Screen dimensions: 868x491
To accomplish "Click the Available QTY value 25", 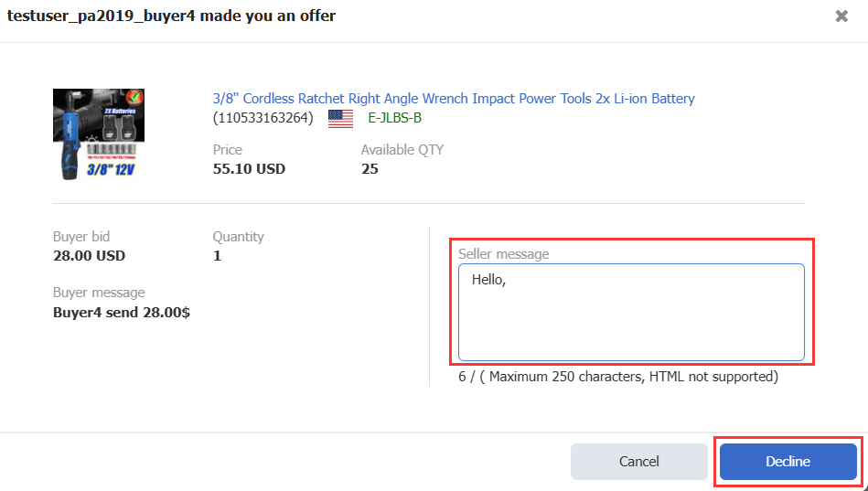I will (370, 169).
